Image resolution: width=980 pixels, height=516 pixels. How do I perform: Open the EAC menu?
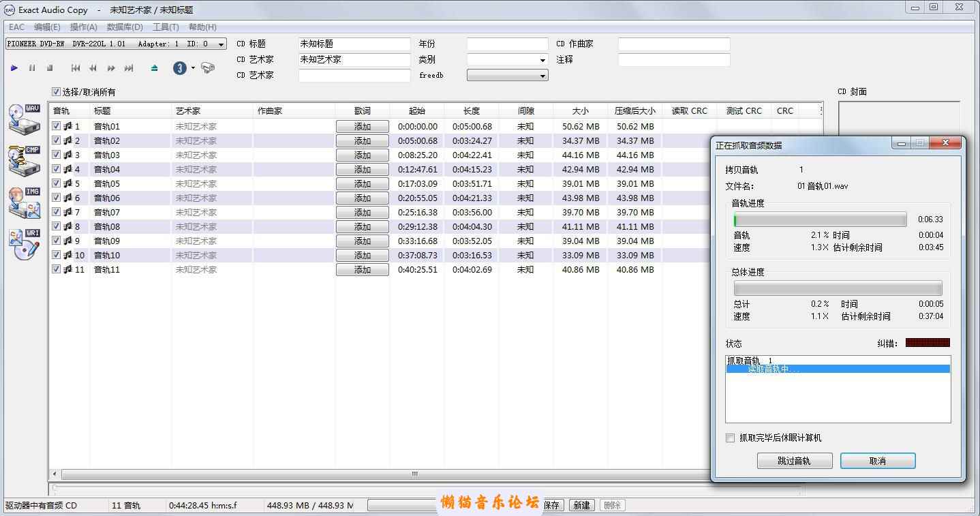[16, 27]
